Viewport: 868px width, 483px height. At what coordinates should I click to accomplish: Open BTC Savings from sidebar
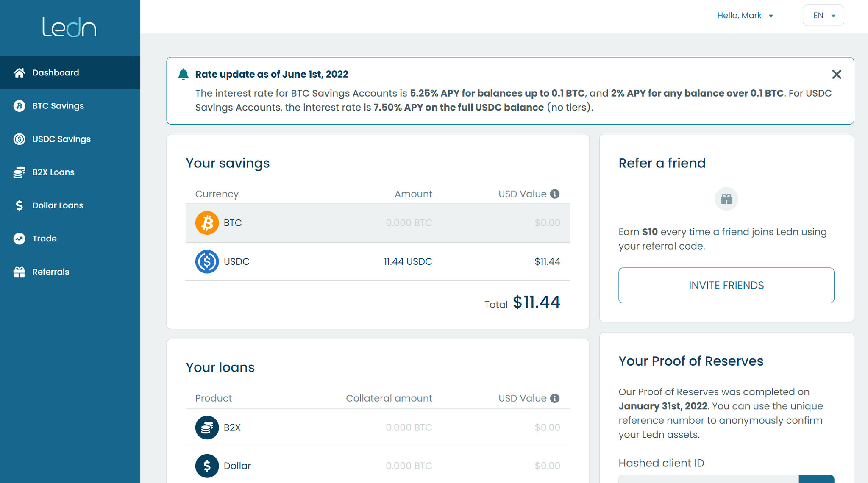(x=58, y=106)
